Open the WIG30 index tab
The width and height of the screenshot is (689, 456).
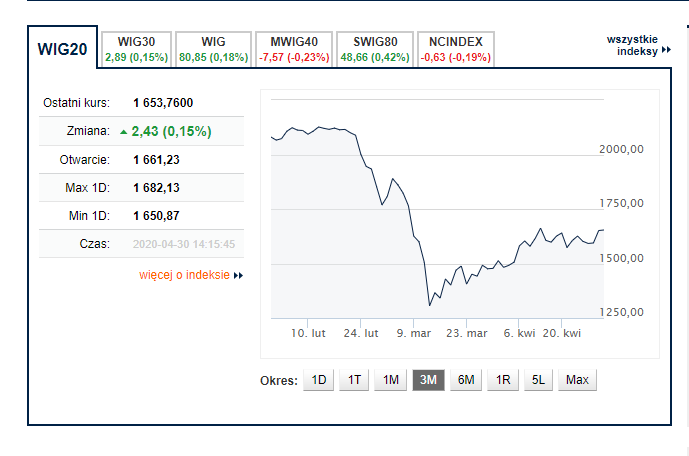[x=136, y=49]
